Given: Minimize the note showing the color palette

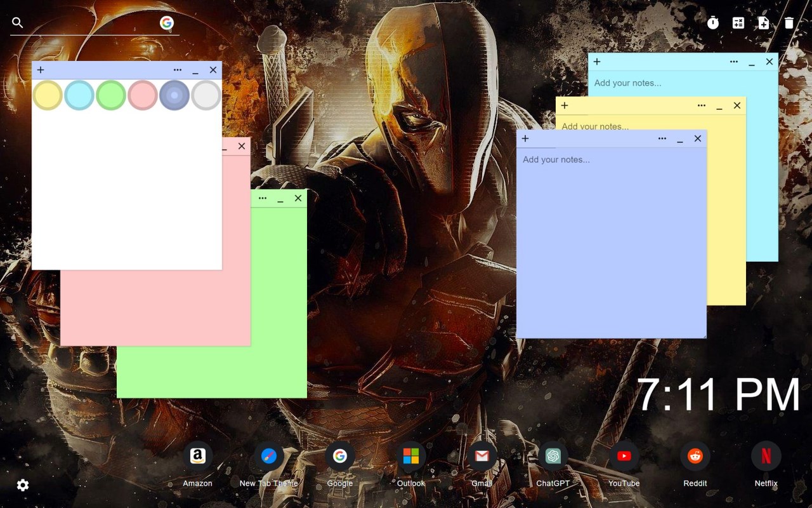Looking at the screenshot, I should (x=195, y=71).
